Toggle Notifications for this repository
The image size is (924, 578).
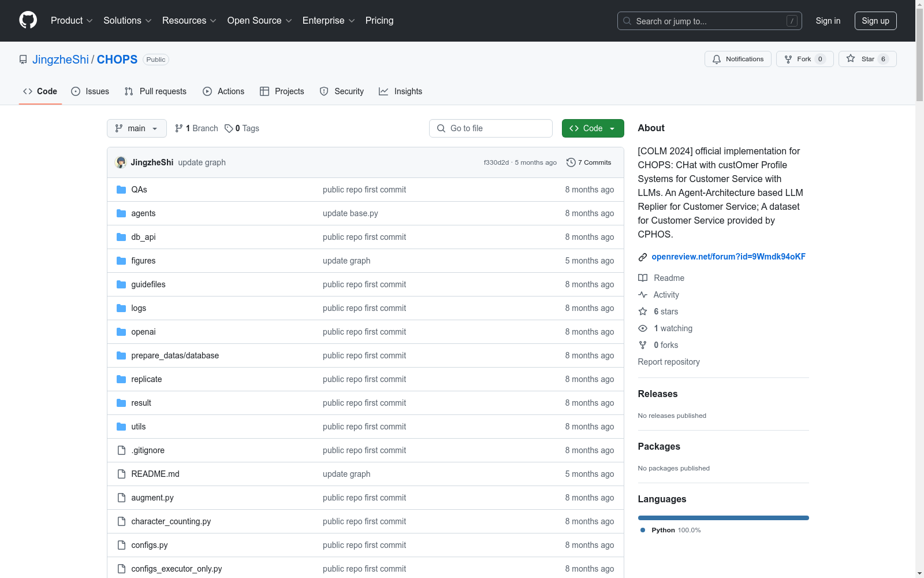[x=737, y=59]
